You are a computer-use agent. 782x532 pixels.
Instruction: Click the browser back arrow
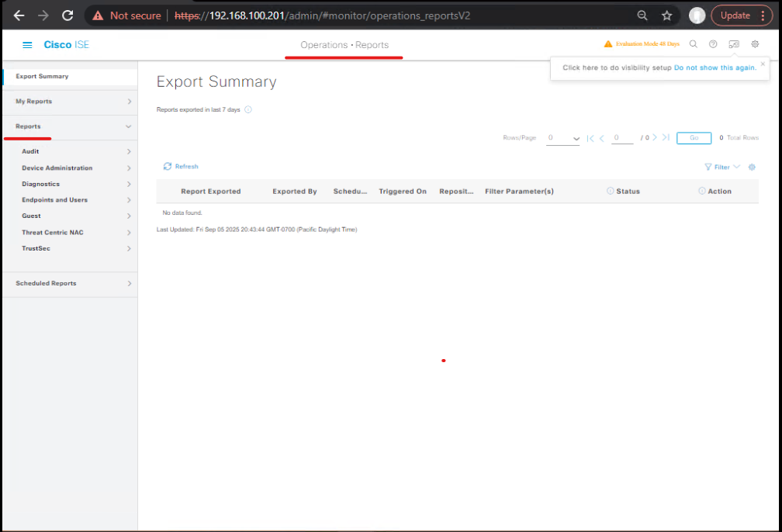point(19,16)
